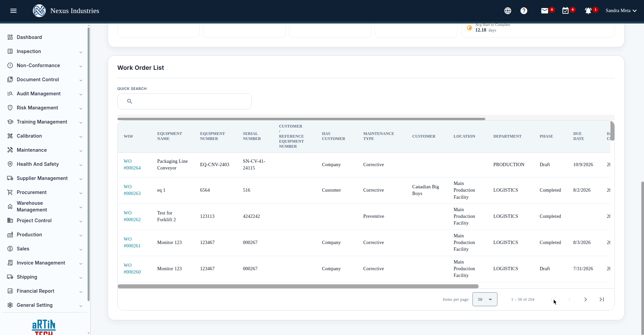The width and height of the screenshot is (644, 335).
Task: Open the language globe icon
Action: click(x=508, y=11)
